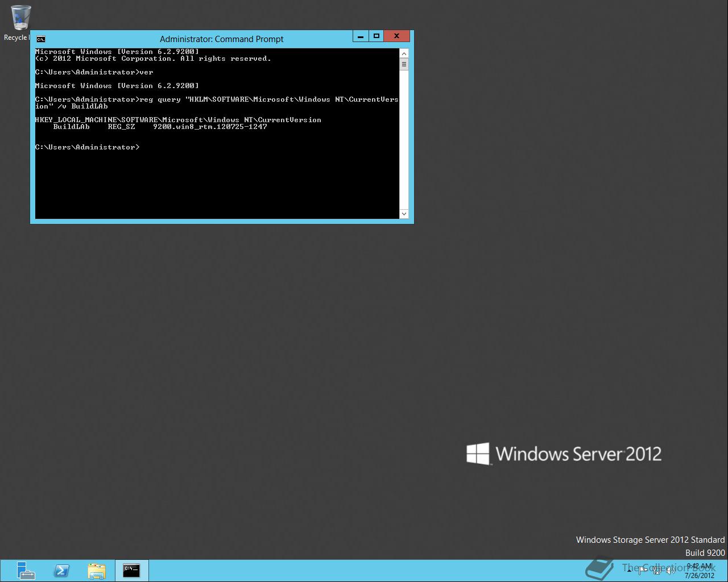Image resolution: width=728 pixels, height=582 pixels.
Task: Click the '(c) 2012 Microsoft Corporation' line
Action: click(x=153, y=59)
